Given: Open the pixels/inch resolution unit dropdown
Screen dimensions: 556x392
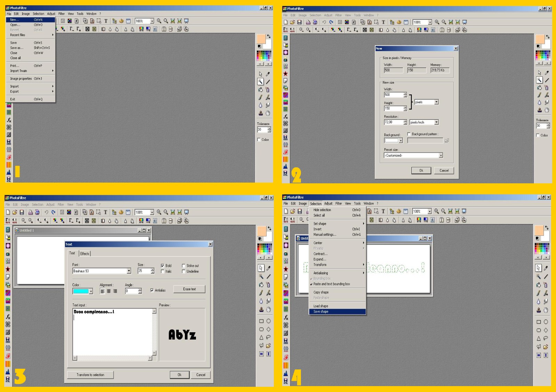Looking at the screenshot, I should pyautogui.click(x=436, y=122).
